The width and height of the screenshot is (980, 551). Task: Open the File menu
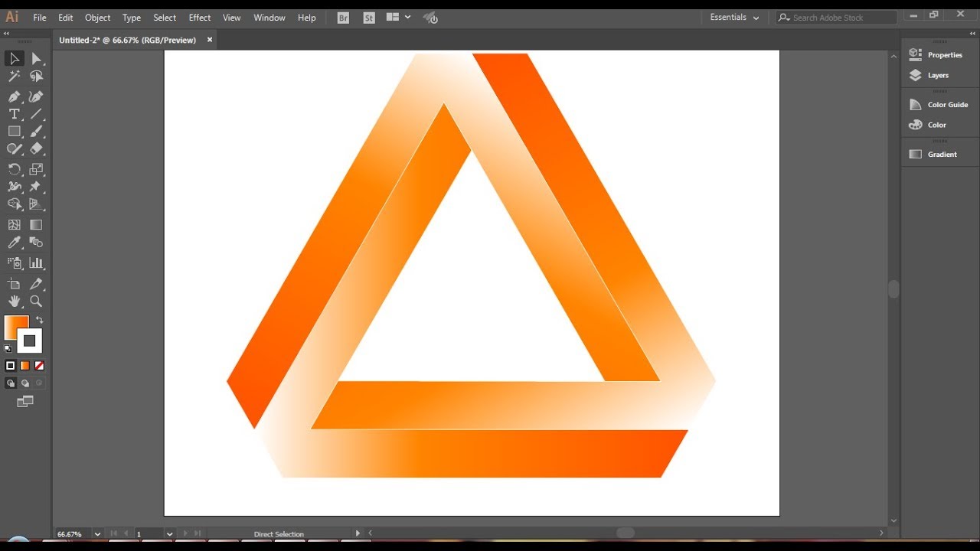click(x=40, y=18)
